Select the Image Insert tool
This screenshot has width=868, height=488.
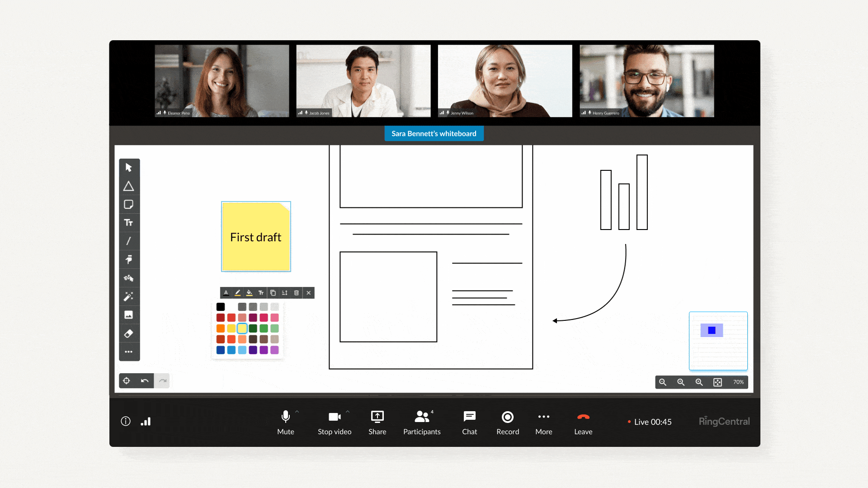click(x=128, y=315)
